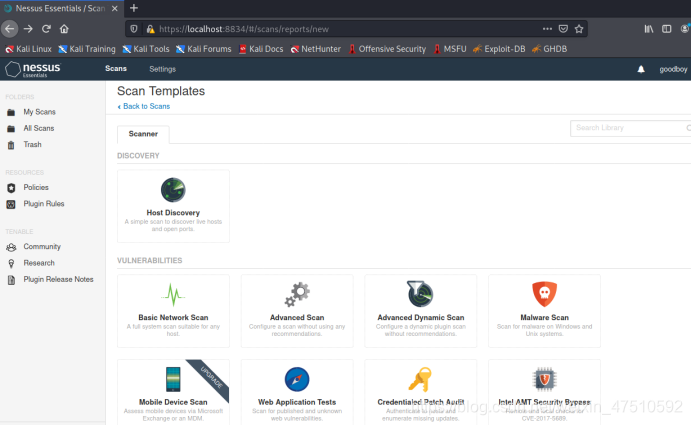Open the goodboy user account menu

pyautogui.click(x=673, y=69)
